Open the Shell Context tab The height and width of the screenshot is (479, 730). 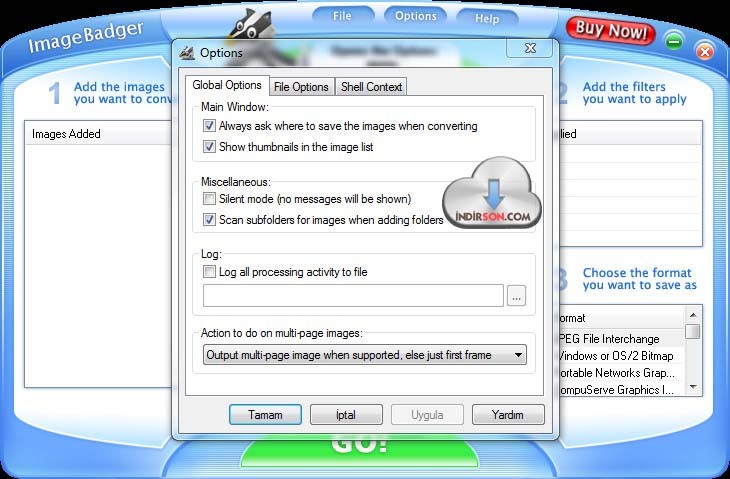pyautogui.click(x=371, y=87)
